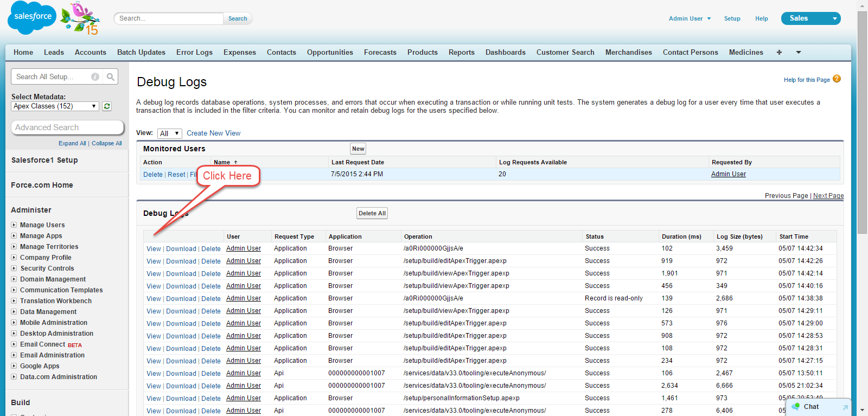Open the Chat widget icon
This screenshot has width=868, height=416.
(x=796, y=407)
